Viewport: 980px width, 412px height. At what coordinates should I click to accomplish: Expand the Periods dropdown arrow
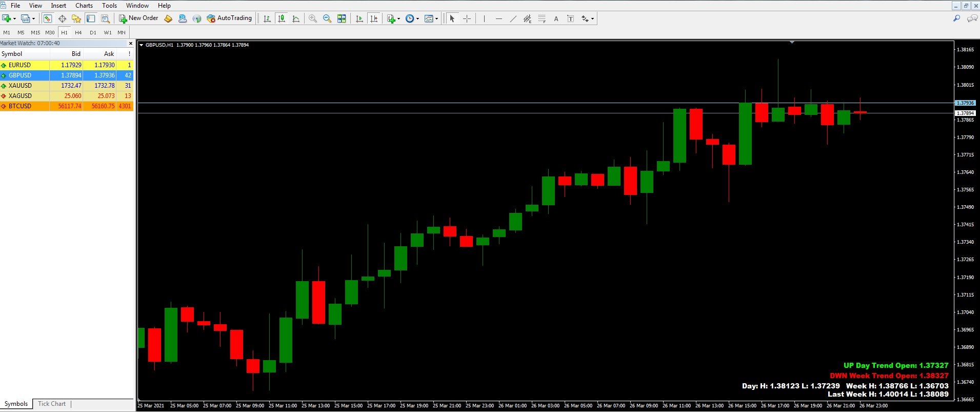[x=417, y=18]
